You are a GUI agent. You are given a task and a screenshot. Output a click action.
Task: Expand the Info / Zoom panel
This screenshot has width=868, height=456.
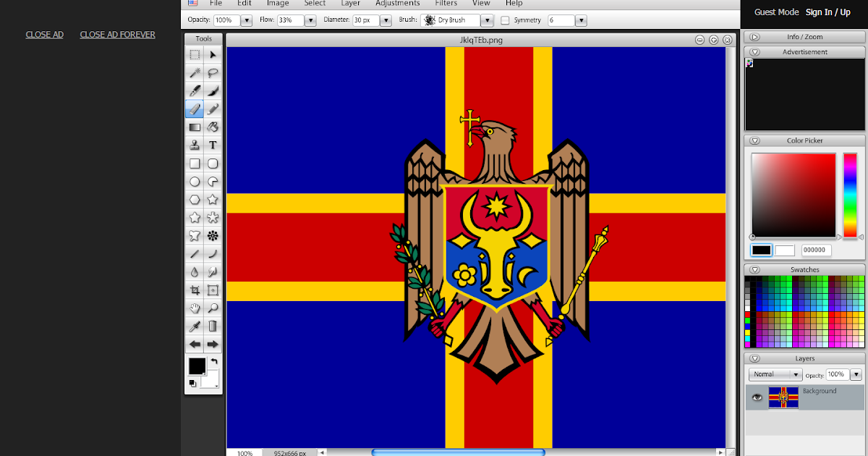pos(755,37)
